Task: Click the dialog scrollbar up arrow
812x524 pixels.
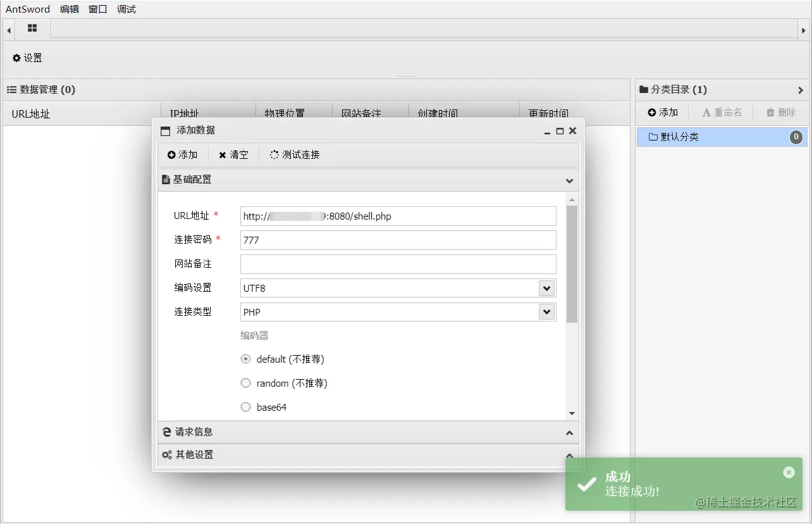Action: coord(572,200)
